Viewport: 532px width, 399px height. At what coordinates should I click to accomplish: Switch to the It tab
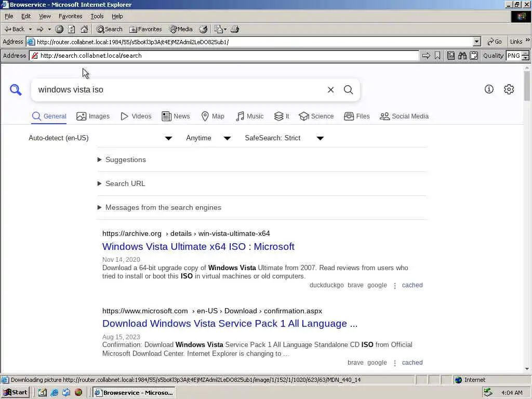click(x=282, y=116)
